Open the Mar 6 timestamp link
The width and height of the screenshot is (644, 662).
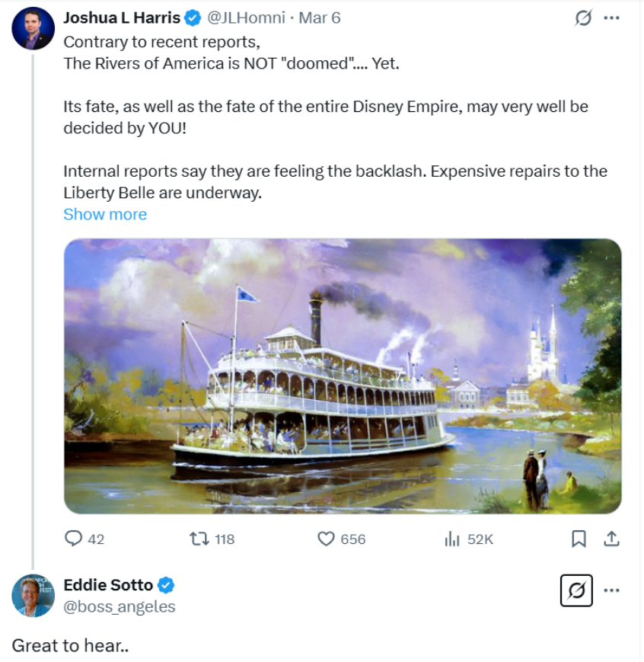pos(320,18)
